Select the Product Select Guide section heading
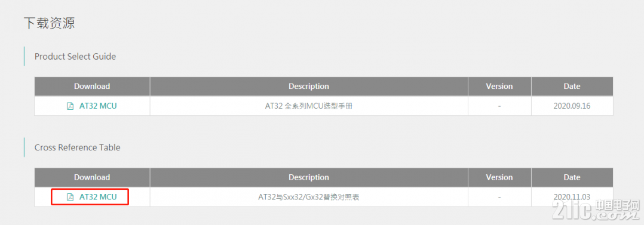The image size is (644, 225). tap(75, 56)
